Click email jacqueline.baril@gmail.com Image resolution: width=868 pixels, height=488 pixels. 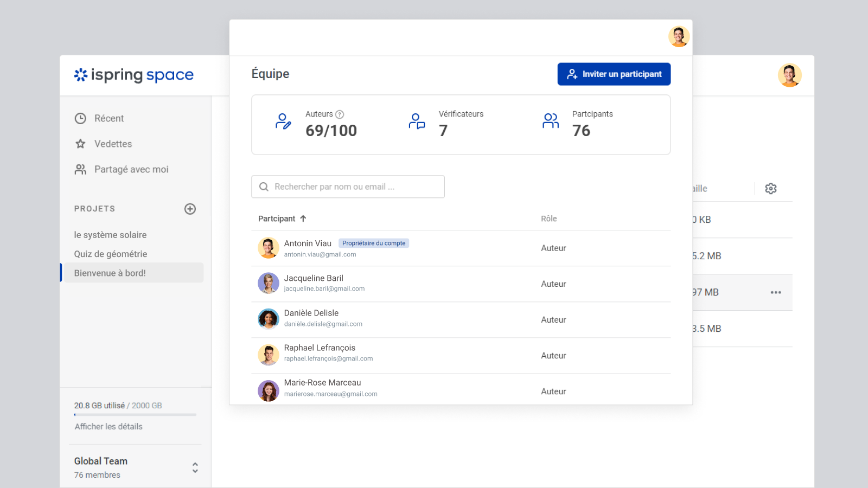pos(324,288)
